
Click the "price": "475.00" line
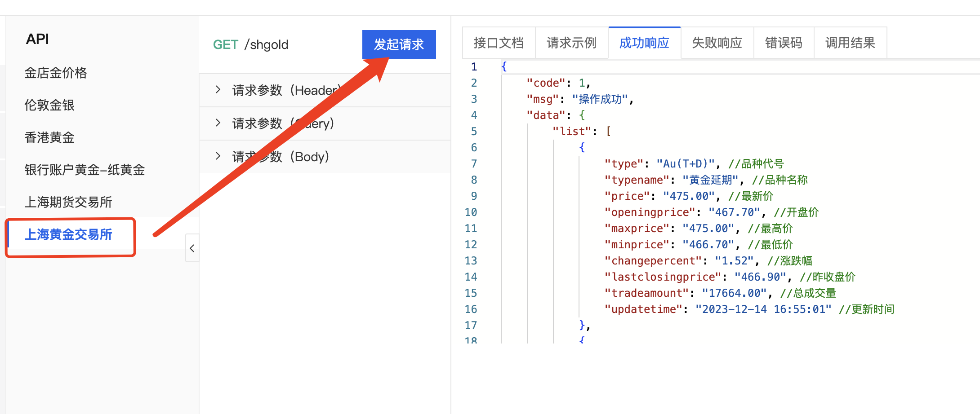[689, 196]
